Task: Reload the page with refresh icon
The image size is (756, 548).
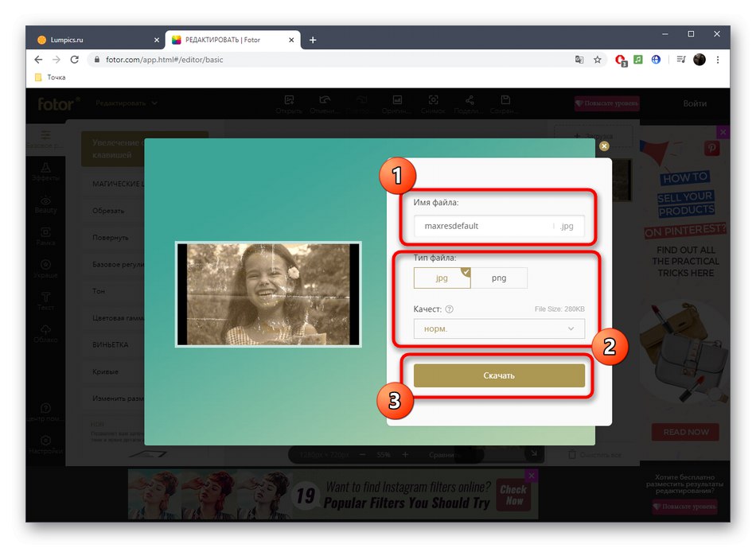Action: point(74,60)
